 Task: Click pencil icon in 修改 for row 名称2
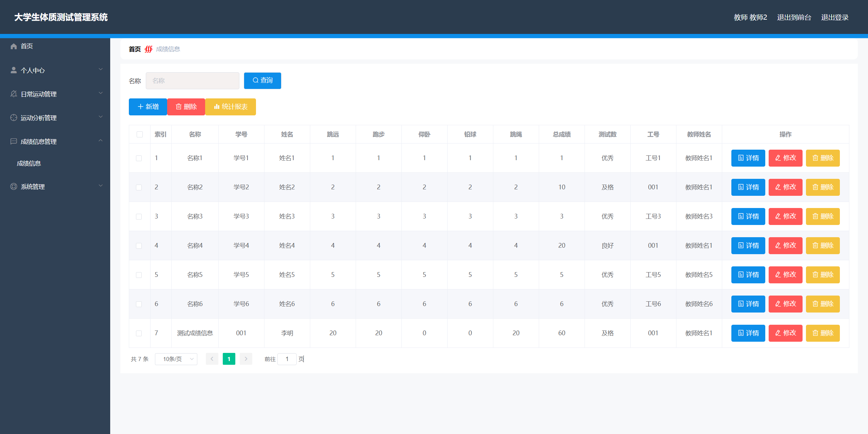[x=778, y=187]
